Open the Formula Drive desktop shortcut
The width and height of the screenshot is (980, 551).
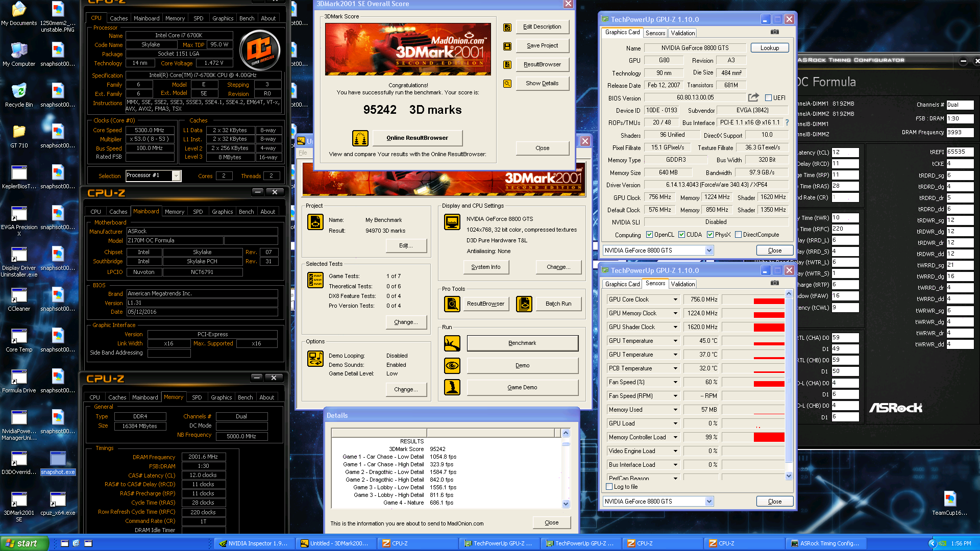(19, 381)
